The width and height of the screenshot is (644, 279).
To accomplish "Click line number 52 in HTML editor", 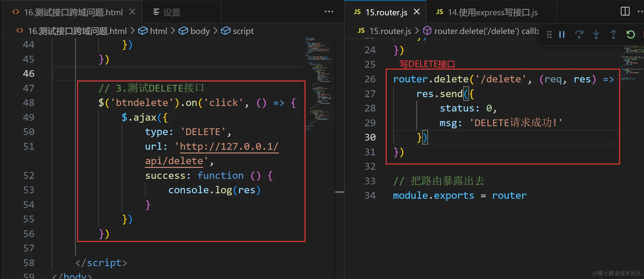I will [28, 175].
